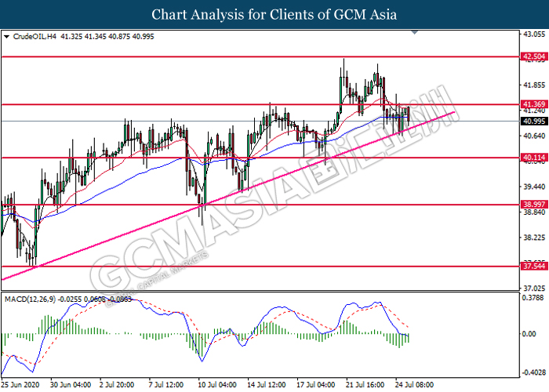Viewport: 549px width, 392px height.
Task: Select the 41.369 price level label
Action: click(534, 104)
